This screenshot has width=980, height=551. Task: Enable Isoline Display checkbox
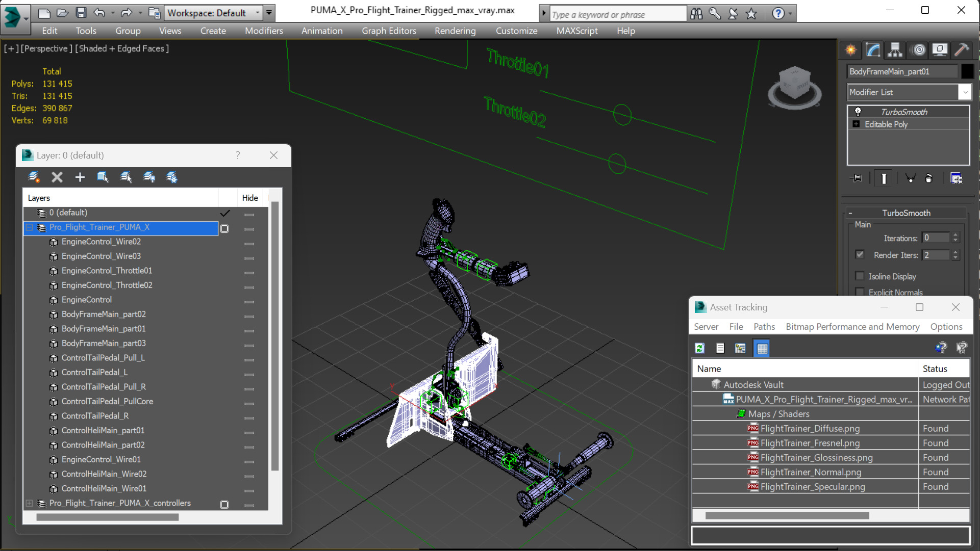pos(860,276)
